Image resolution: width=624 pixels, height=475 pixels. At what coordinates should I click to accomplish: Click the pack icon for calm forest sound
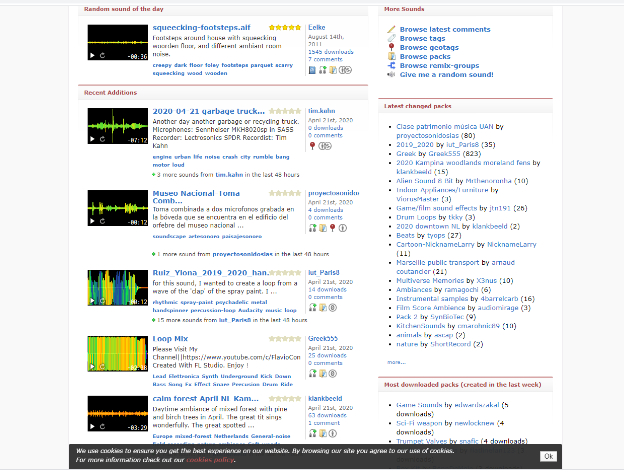pyautogui.click(x=323, y=433)
